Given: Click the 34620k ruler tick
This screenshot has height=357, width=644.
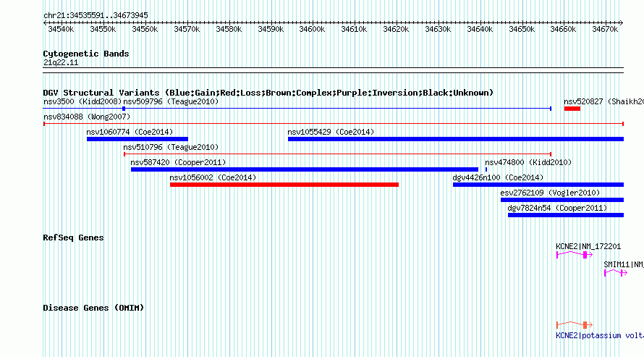Looking at the screenshot, I should pos(396,29).
